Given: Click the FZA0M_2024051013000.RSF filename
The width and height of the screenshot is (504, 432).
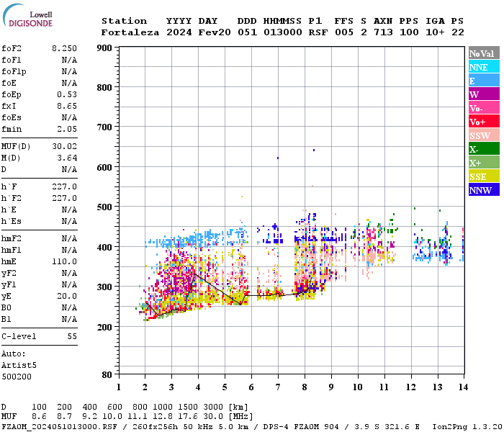Looking at the screenshot, I should pos(59,426).
